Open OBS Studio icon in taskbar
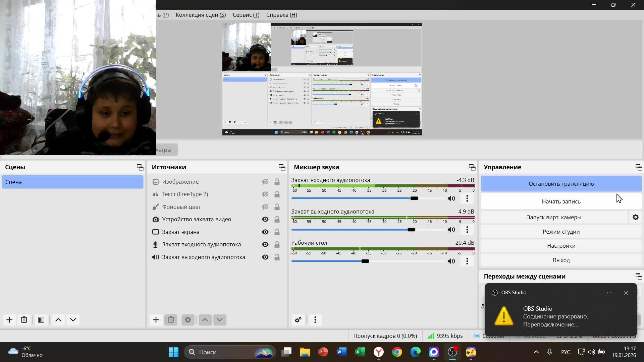Viewport: 644px width, 362px height. (x=452, y=352)
